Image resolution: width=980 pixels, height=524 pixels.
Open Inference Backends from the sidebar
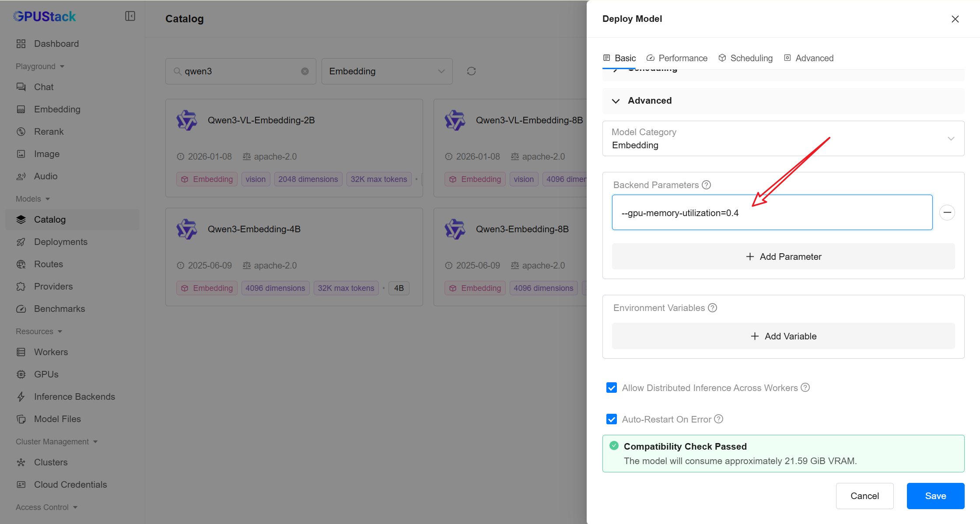coord(74,397)
